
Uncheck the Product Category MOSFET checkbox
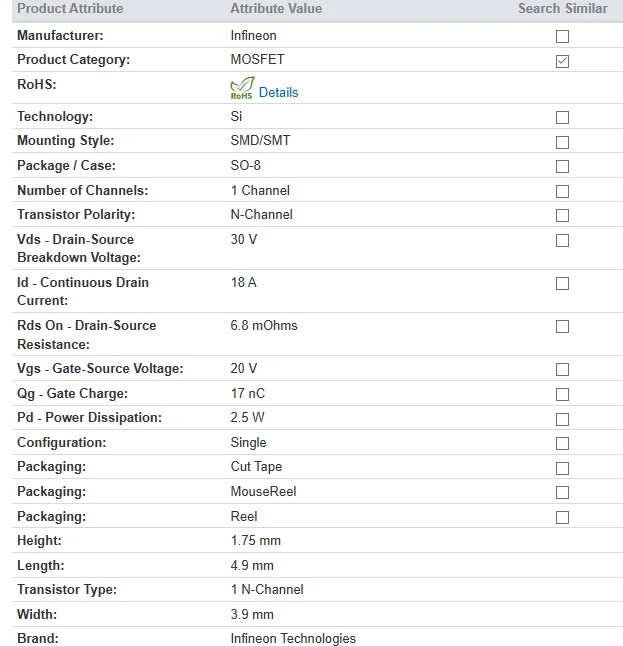(x=562, y=61)
